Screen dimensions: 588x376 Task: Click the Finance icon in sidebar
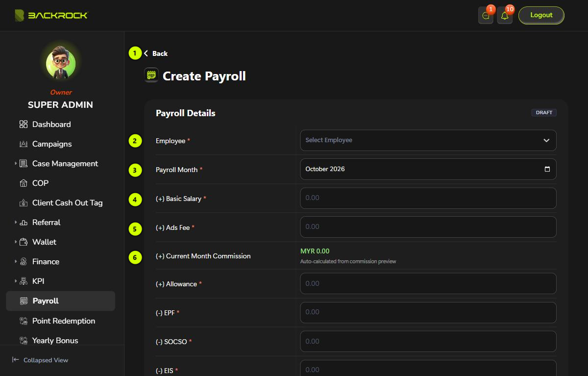click(x=24, y=262)
